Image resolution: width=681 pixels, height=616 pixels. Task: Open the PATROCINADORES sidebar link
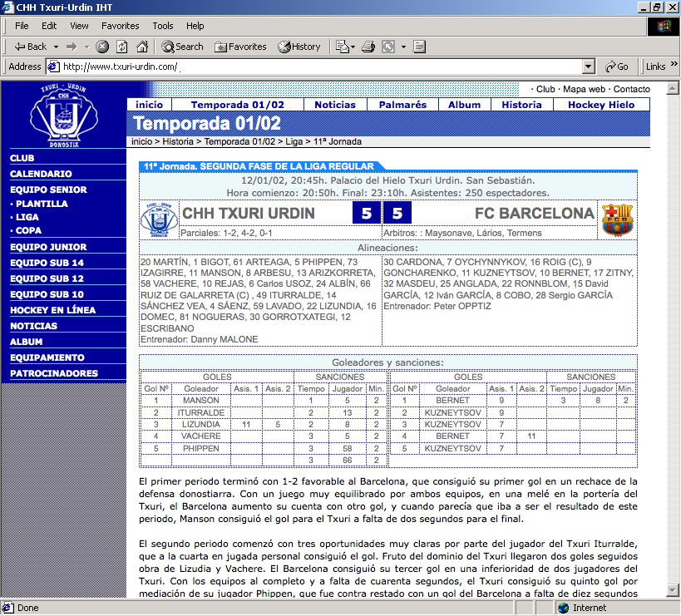pos(54,373)
